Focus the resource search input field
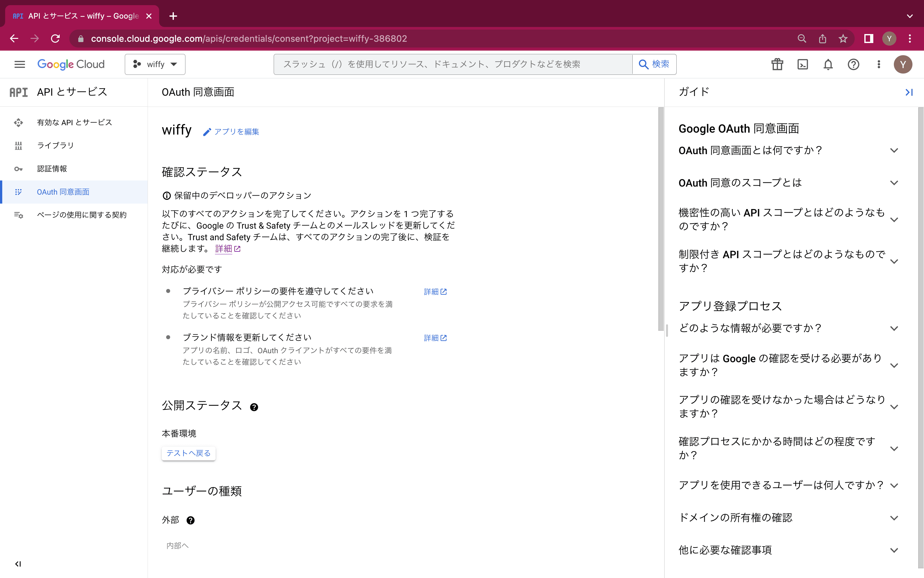The width and height of the screenshot is (924, 578). pyautogui.click(x=453, y=64)
